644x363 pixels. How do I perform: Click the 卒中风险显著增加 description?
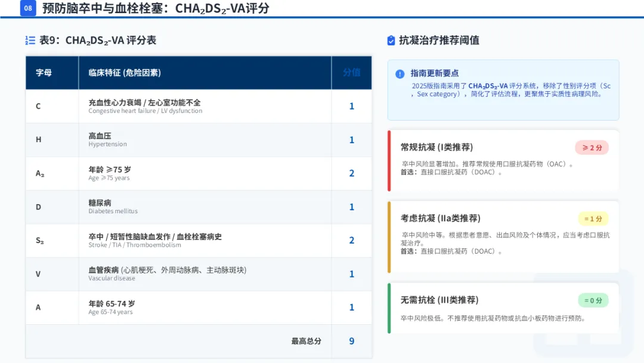(x=488, y=168)
